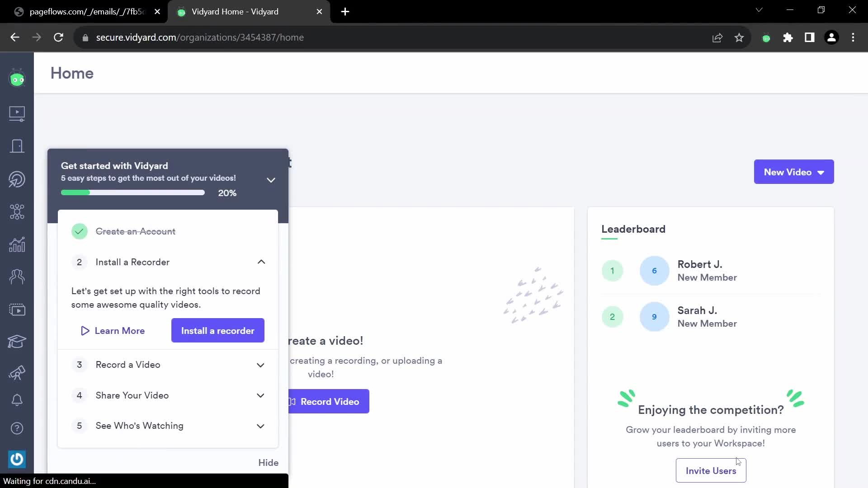Open the browser extensions puzzle icon
This screenshot has height=488, width=868.
pos(788,38)
